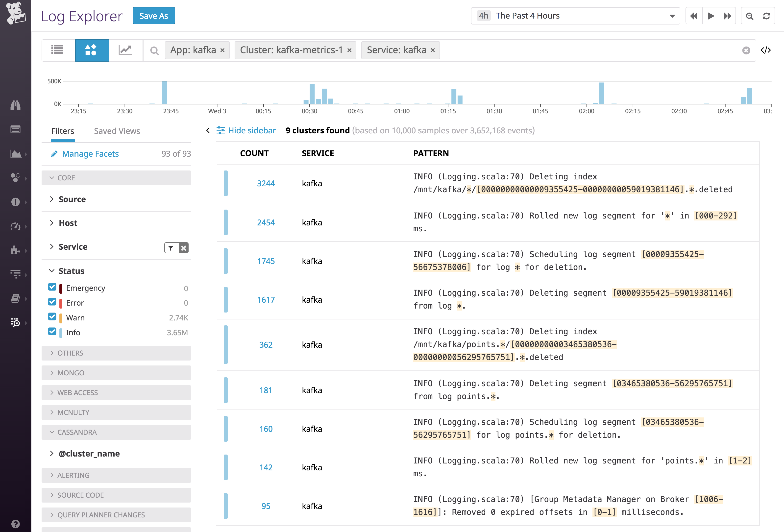
Task: Open the Notebooks icon in left sidebar
Action: click(x=16, y=298)
